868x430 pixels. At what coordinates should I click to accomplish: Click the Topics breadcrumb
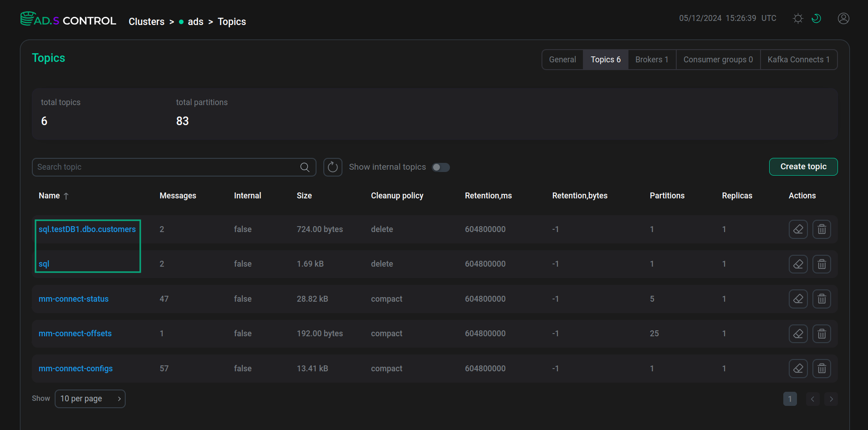point(232,22)
